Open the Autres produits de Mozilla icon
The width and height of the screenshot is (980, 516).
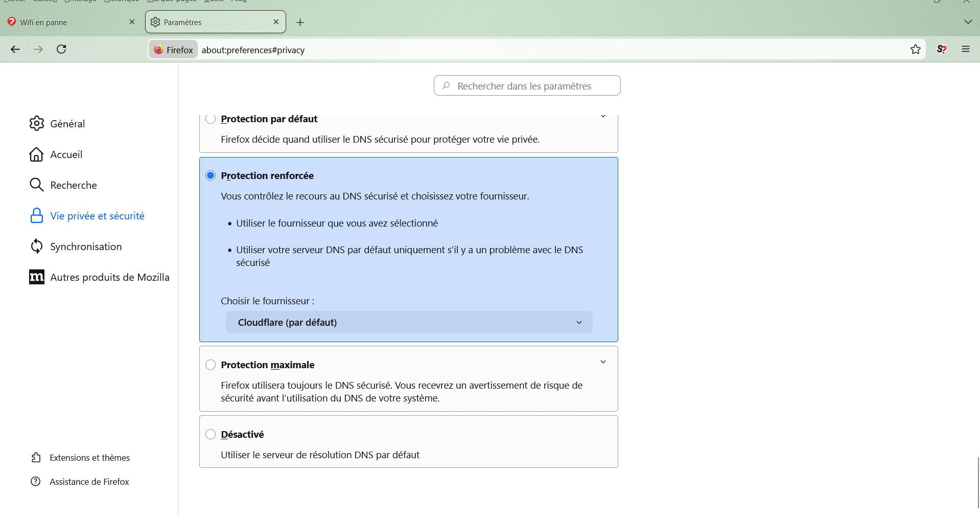(36, 277)
